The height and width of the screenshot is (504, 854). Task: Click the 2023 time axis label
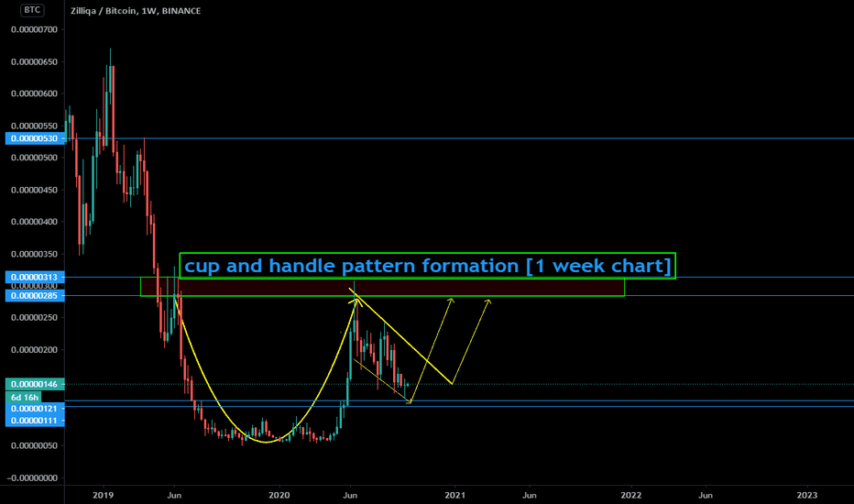pyautogui.click(x=806, y=495)
